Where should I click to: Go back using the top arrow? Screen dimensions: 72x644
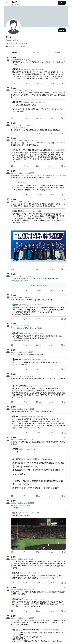click(x=7, y=3)
